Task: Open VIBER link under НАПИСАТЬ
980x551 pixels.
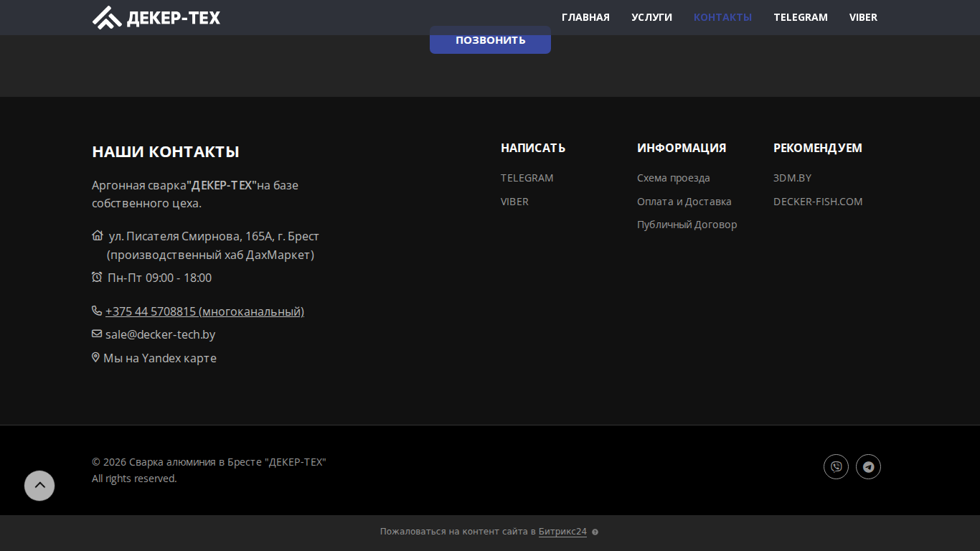Action: (514, 202)
